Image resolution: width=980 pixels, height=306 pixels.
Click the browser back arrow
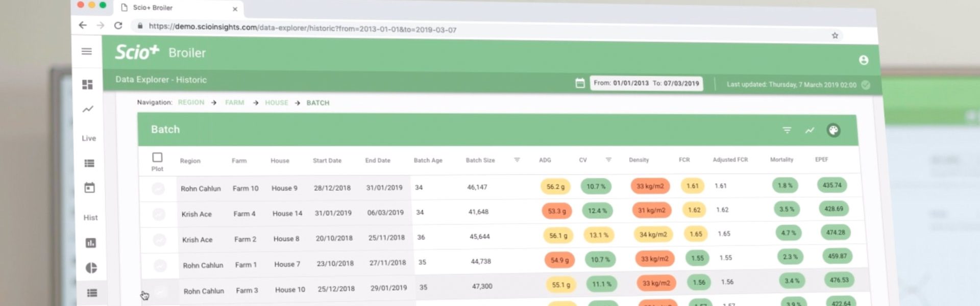83,25
